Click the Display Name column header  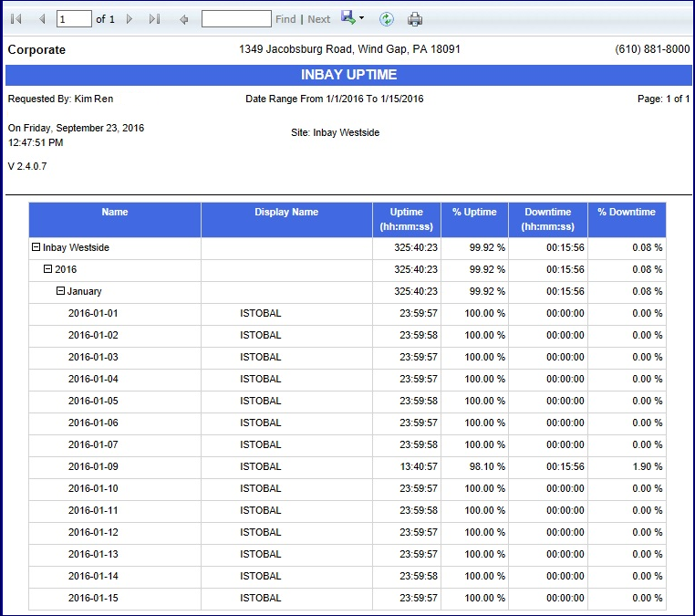point(286,213)
